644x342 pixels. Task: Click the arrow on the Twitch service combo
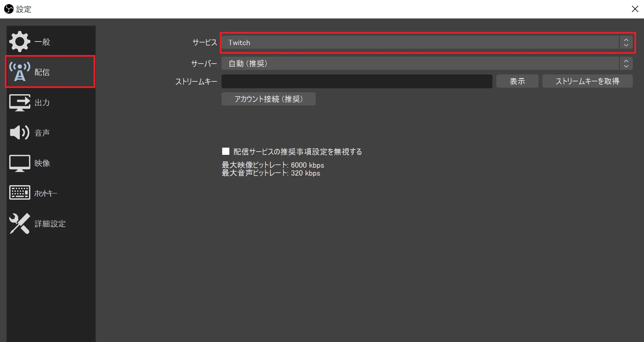click(x=626, y=43)
